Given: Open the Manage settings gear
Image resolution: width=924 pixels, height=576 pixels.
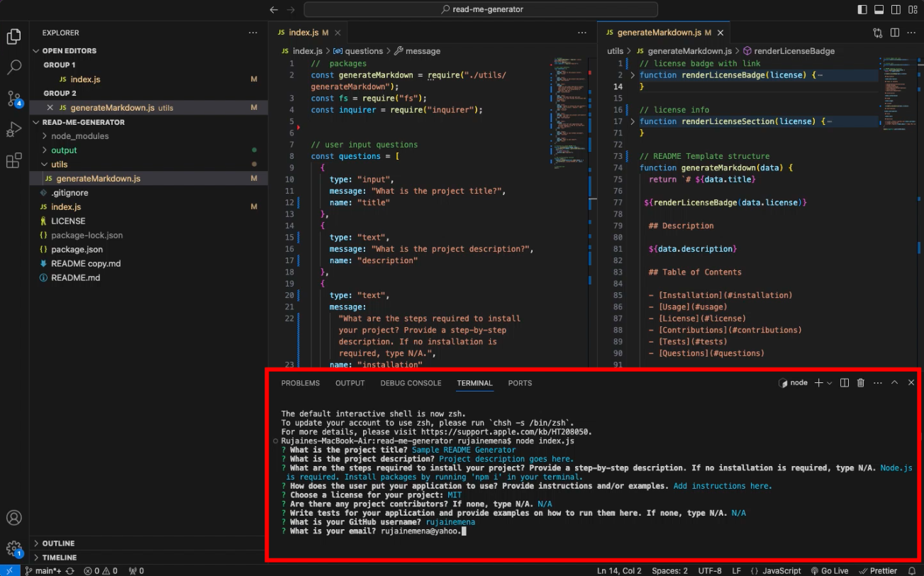Looking at the screenshot, I should click(14, 549).
